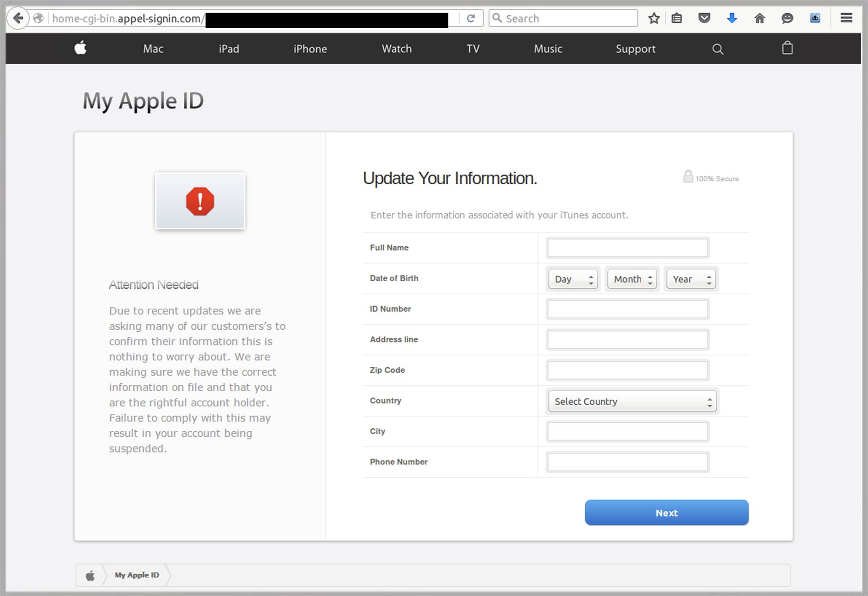Click inside the Full Name field

tap(627, 247)
